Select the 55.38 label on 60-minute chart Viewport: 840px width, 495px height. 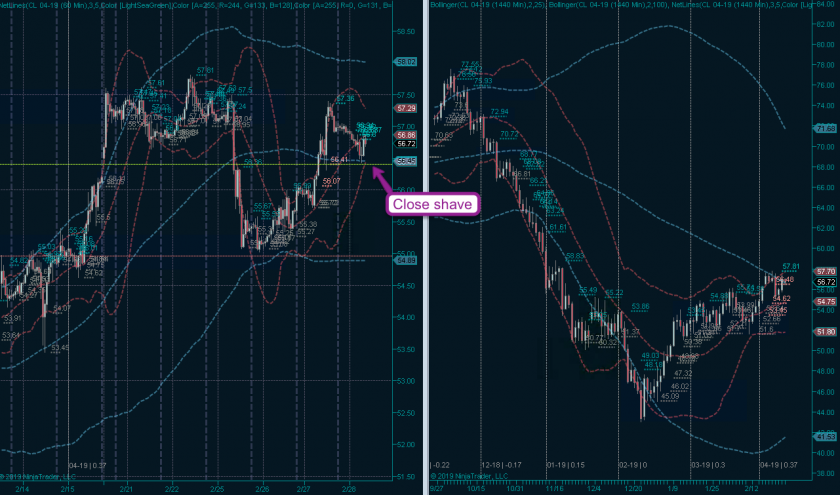coord(308,224)
